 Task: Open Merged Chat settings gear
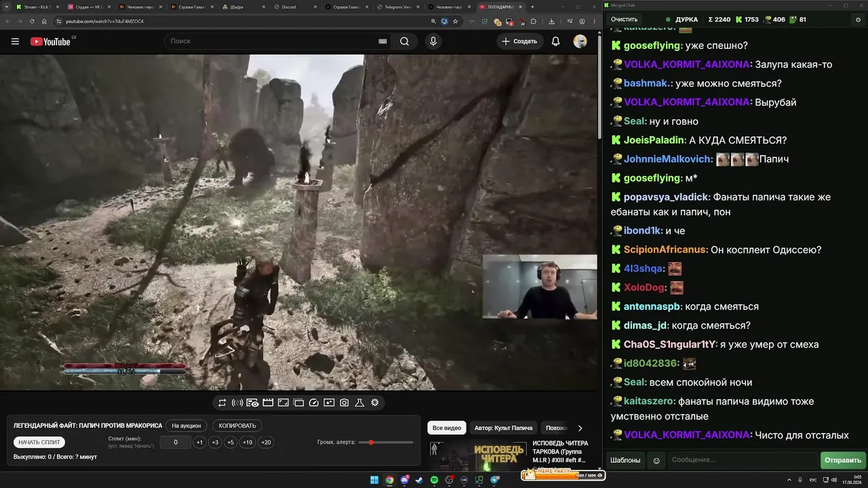pos(858,20)
